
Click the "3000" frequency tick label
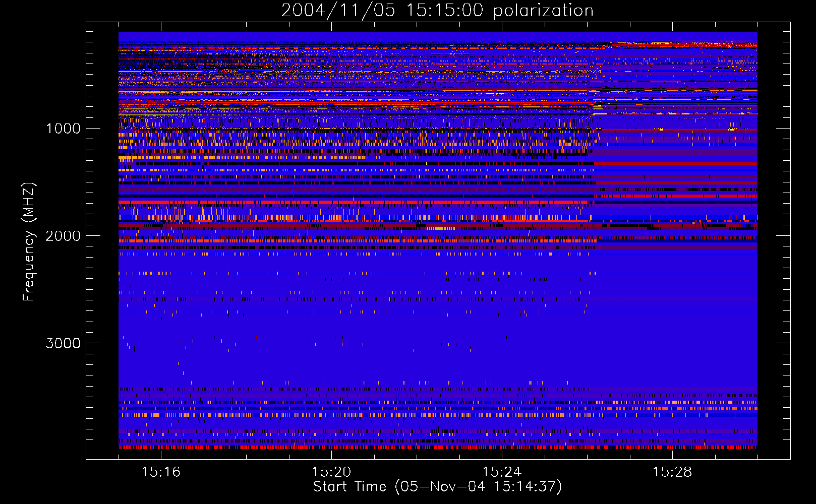(x=63, y=343)
